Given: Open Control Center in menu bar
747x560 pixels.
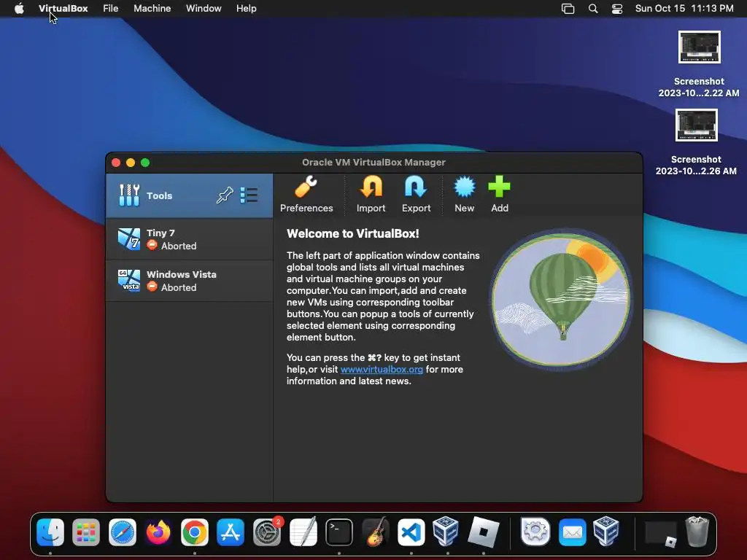Looking at the screenshot, I should coord(617,9).
